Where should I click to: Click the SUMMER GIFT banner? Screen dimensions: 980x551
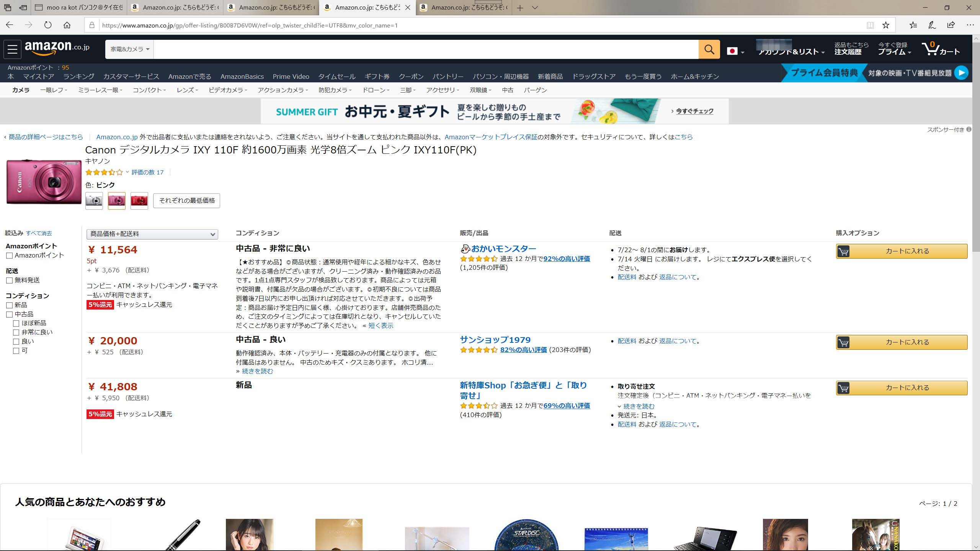(x=495, y=111)
